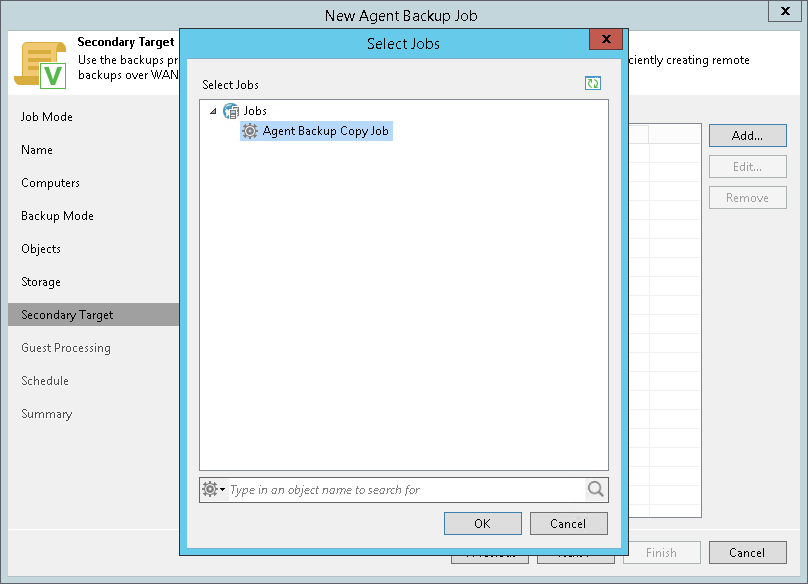Click the magnifier search icon
The height and width of the screenshot is (584, 808).
596,489
